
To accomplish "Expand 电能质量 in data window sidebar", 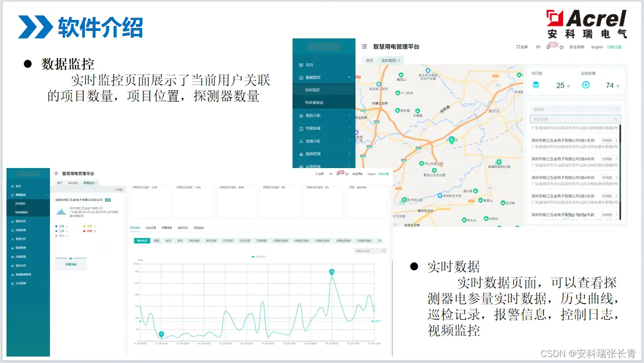I will coord(28,230).
